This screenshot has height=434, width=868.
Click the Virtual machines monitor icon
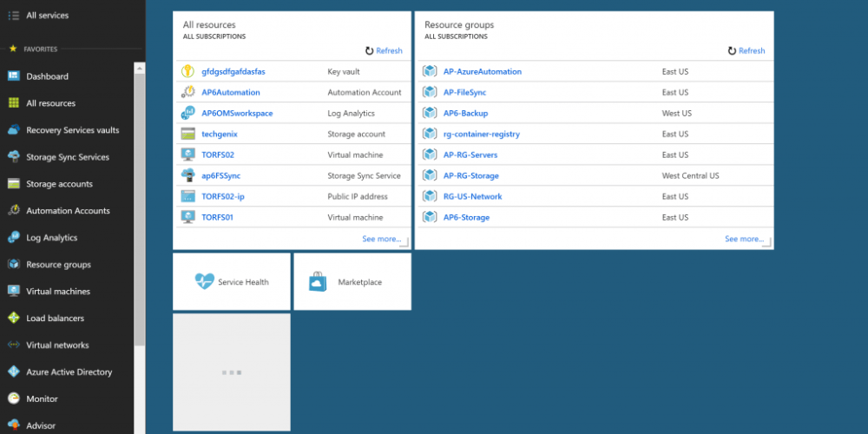tap(14, 291)
